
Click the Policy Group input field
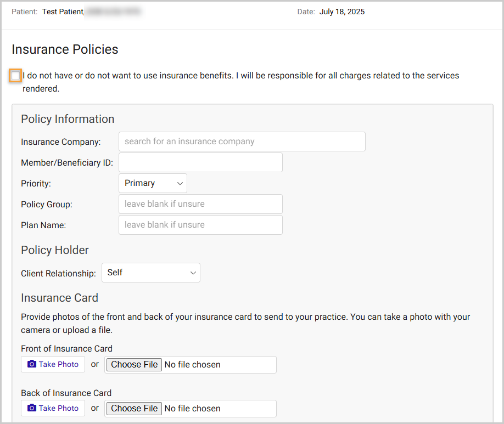(x=200, y=204)
